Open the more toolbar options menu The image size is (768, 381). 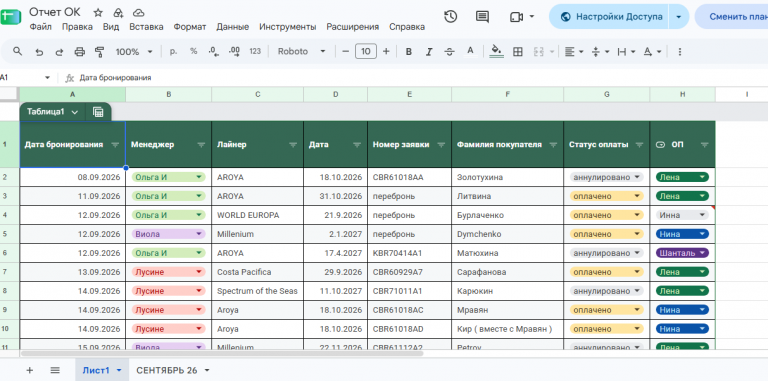point(679,52)
